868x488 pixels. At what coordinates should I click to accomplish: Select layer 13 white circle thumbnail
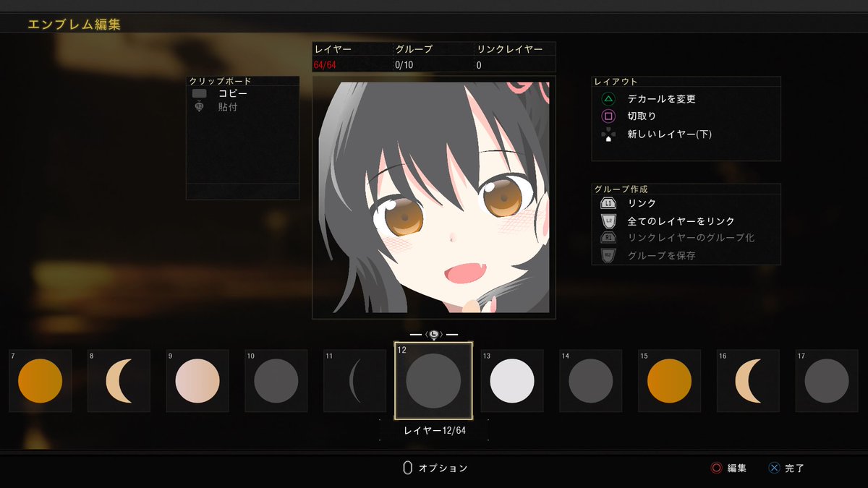click(x=512, y=381)
